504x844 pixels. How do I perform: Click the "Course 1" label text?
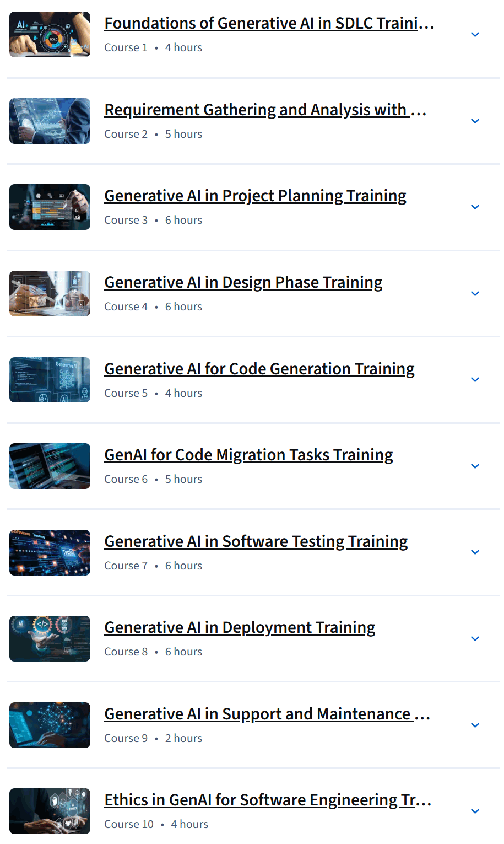(x=126, y=48)
